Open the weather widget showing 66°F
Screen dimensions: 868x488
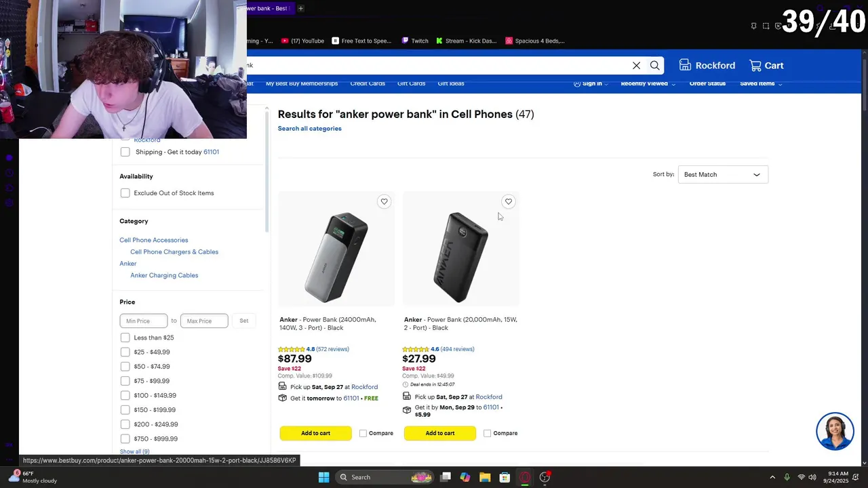[x=33, y=477]
